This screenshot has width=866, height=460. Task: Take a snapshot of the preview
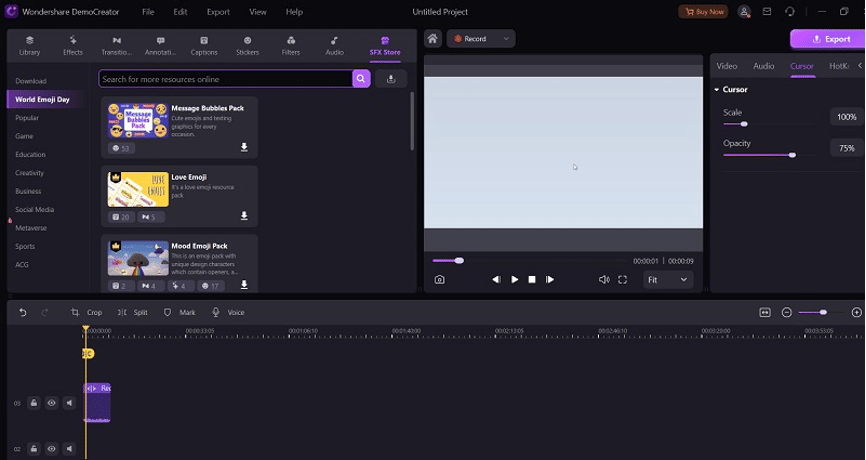tap(440, 280)
